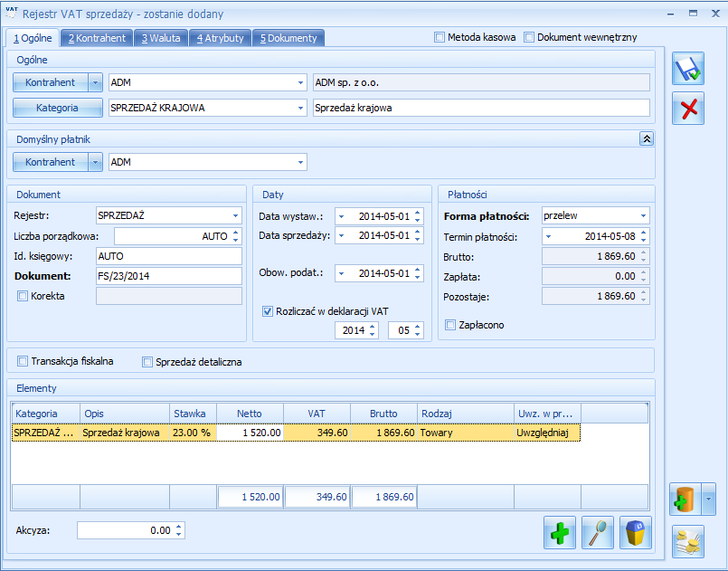Screen dimensions: 728x571
Task: Tick Sprzedaż detaliczna checkbox
Action: pyautogui.click(x=147, y=362)
